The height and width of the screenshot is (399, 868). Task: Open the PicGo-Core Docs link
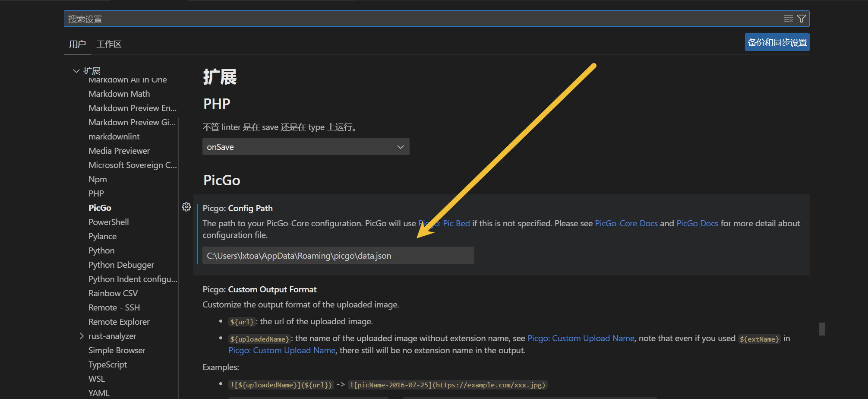tap(626, 223)
